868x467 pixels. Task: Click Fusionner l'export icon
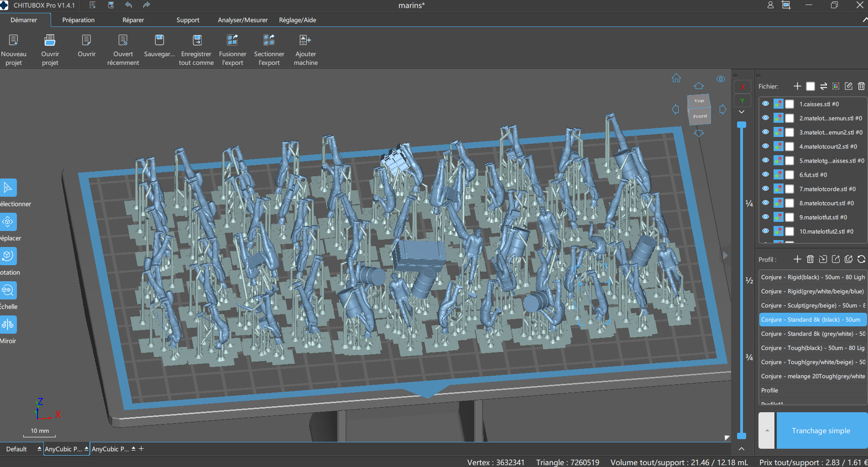click(x=232, y=41)
